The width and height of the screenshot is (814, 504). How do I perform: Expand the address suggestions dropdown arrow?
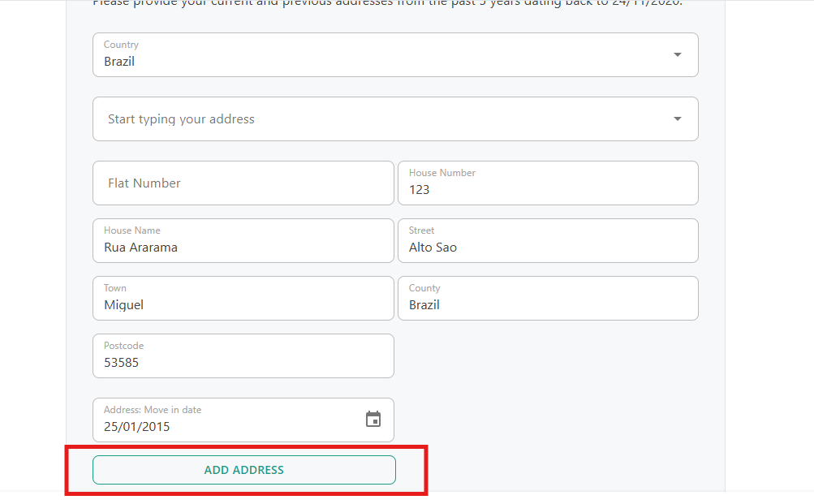pos(678,119)
